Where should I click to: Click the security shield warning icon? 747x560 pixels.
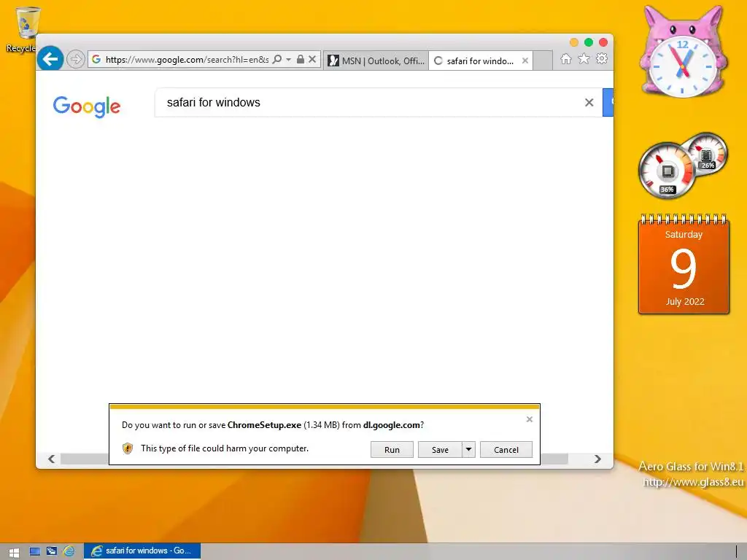point(128,448)
